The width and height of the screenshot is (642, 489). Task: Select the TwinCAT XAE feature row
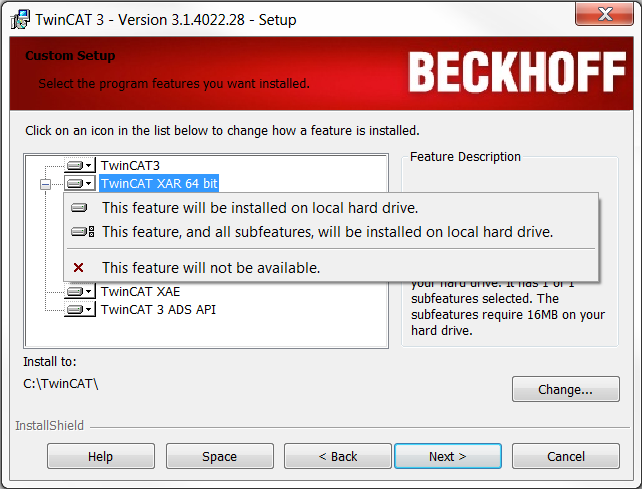click(140, 292)
